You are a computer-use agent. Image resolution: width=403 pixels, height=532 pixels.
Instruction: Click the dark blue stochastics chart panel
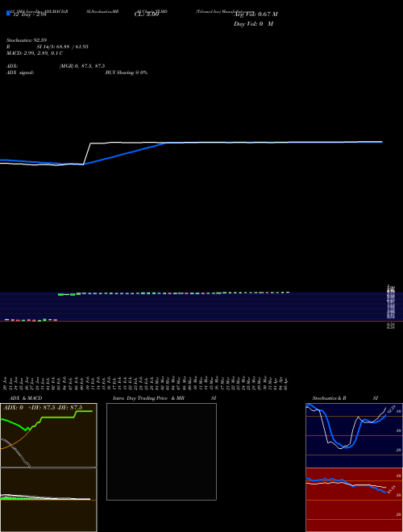[x=354, y=435]
